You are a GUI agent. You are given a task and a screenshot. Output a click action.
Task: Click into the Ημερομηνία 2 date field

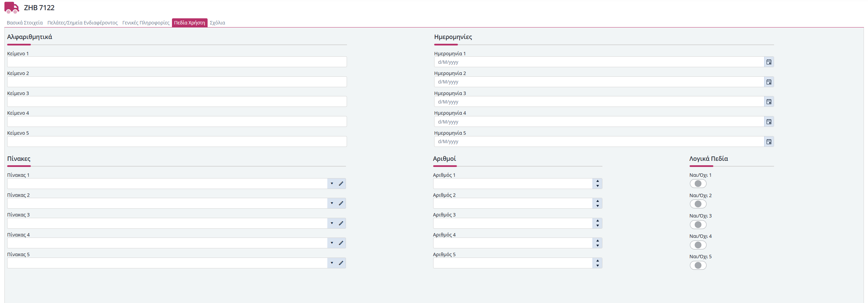point(599,82)
